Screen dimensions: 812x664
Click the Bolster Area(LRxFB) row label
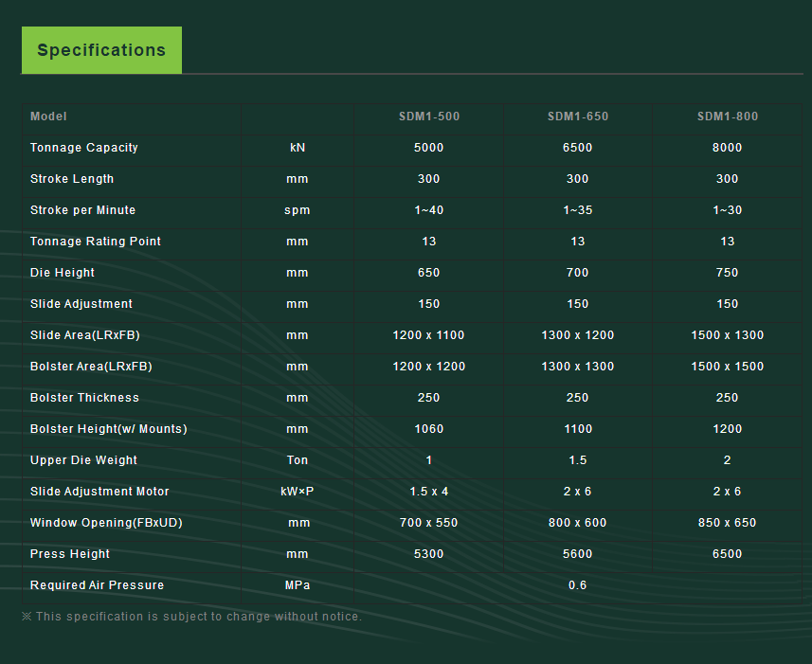[91, 367]
